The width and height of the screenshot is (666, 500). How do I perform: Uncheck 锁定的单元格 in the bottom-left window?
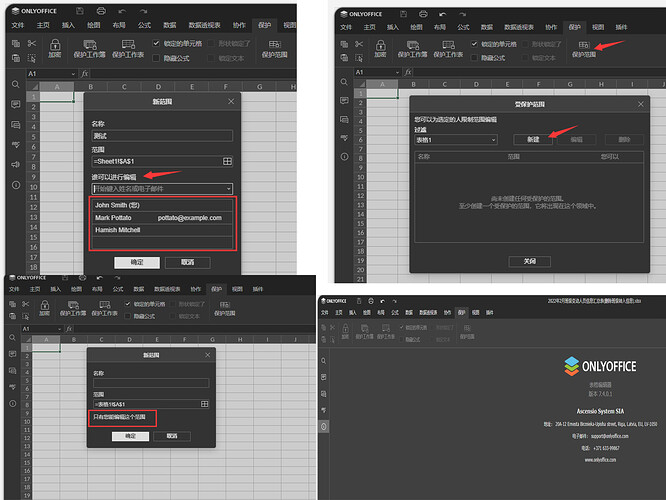pos(127,304)
